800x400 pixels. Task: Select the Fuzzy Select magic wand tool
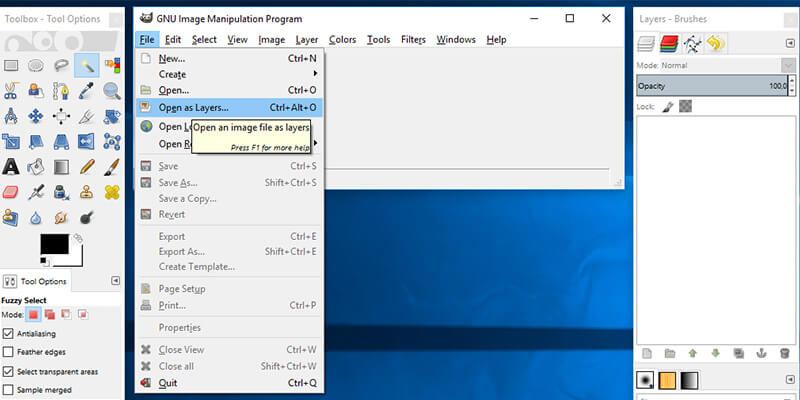pyautogui.click(x=87, y=65)
